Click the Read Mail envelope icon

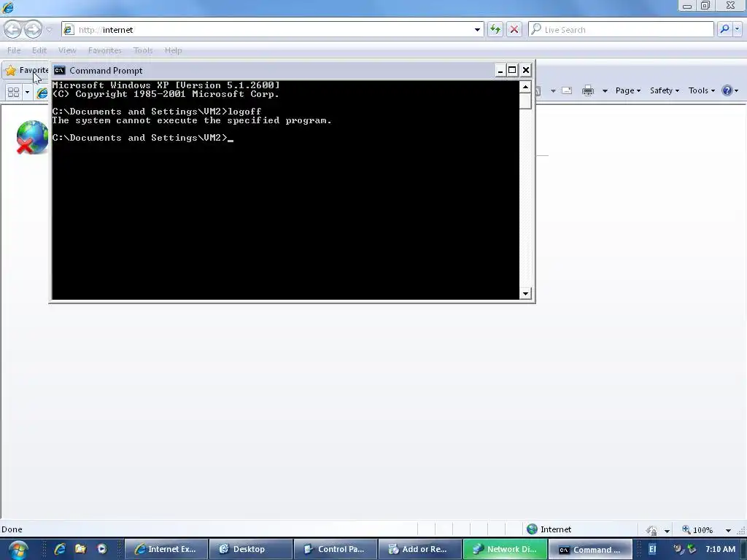(x=566, y=90)
